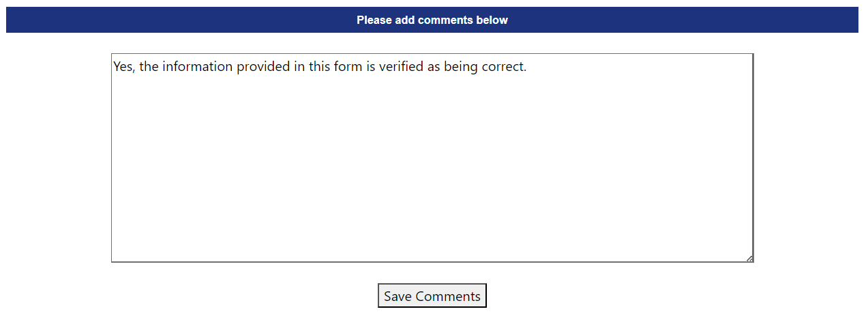This screenshot has width=868, height=318.
Task: Grab the textarea resize handle corner
Action: 749,258
